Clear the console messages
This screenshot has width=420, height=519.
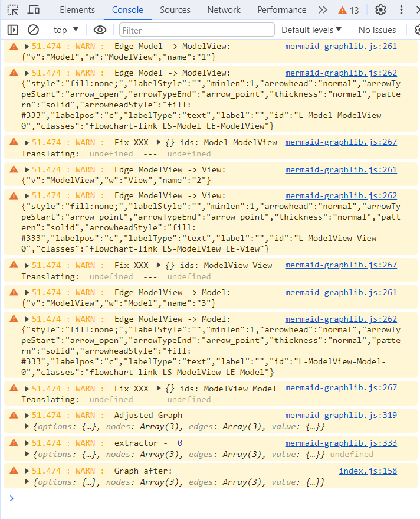[x=34, y=30]
